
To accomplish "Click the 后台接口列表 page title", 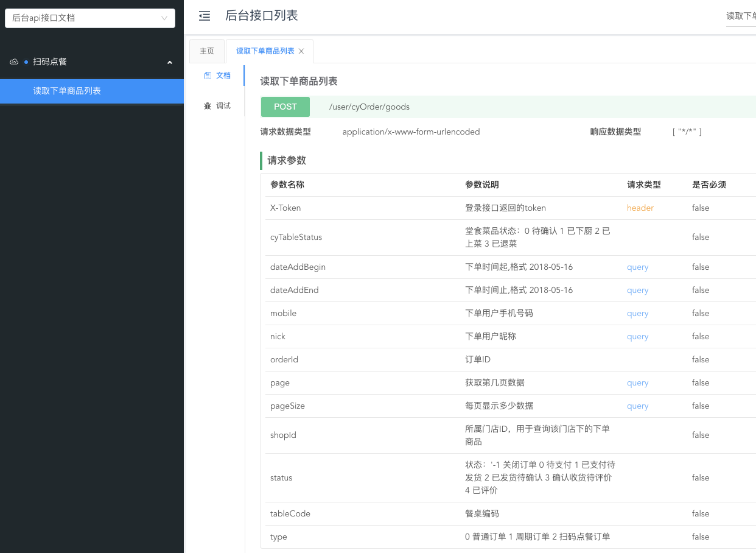I will tap(262, 16).
